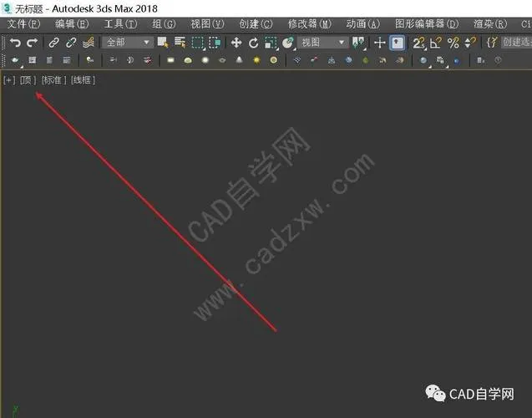Click the second-row eye-shaped icon
This screenshot has width=532, height=418.
[222, 60]
